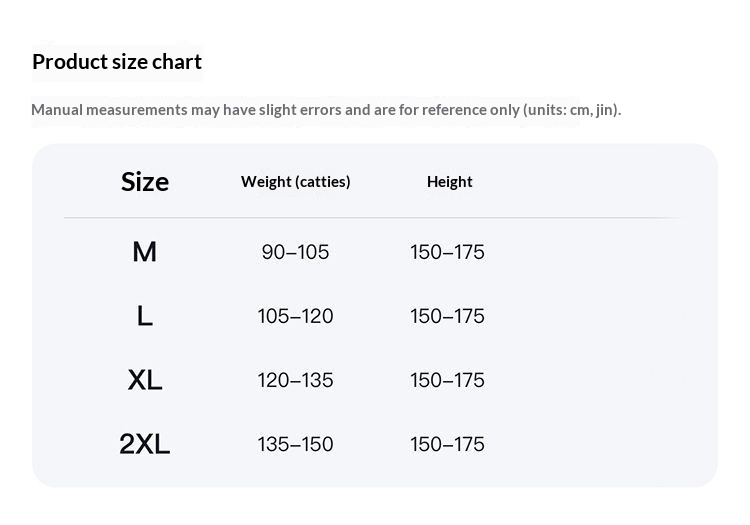The image size is (750, 525).
Task: Select the L size label
Action: [145, 316]
